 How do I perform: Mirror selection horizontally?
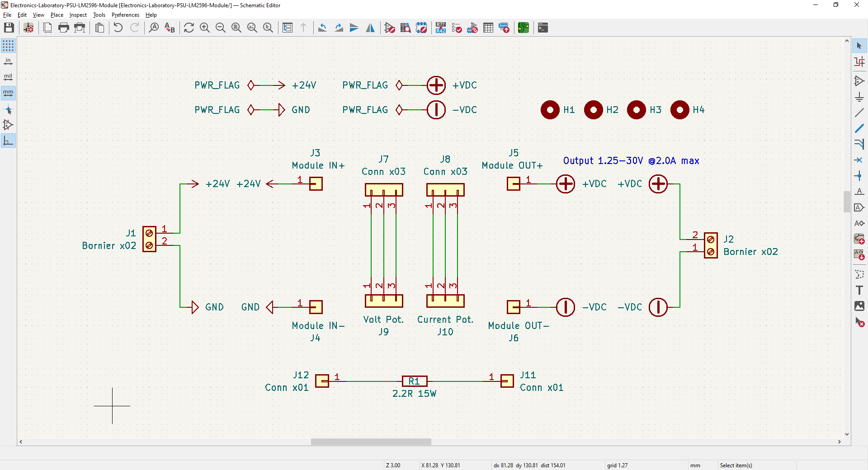click(370, 28)
